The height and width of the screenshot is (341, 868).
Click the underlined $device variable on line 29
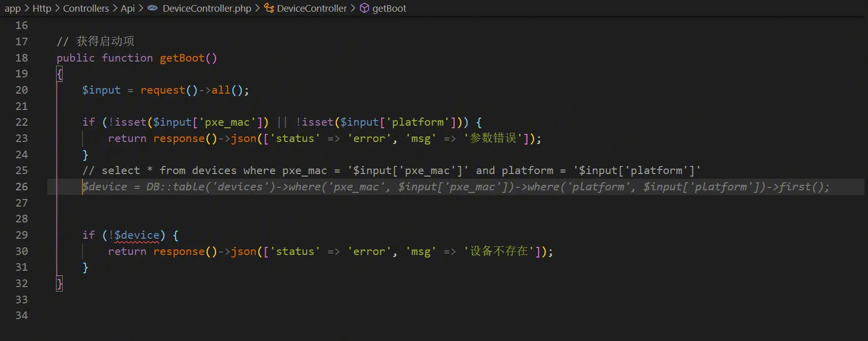137,235
